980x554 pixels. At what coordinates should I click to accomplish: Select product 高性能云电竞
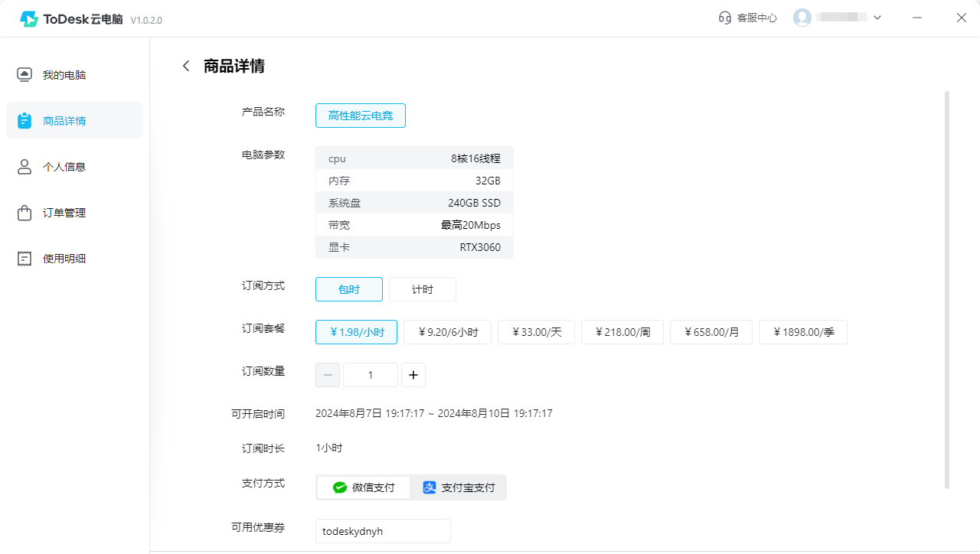tap(361, 116)
